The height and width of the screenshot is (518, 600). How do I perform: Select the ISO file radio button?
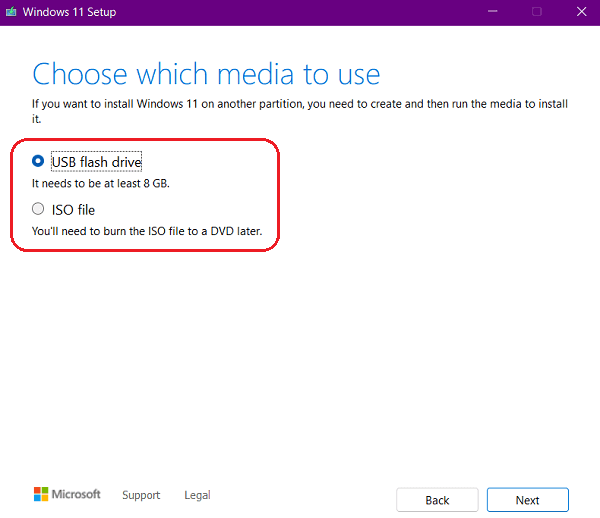click(38, 209)
